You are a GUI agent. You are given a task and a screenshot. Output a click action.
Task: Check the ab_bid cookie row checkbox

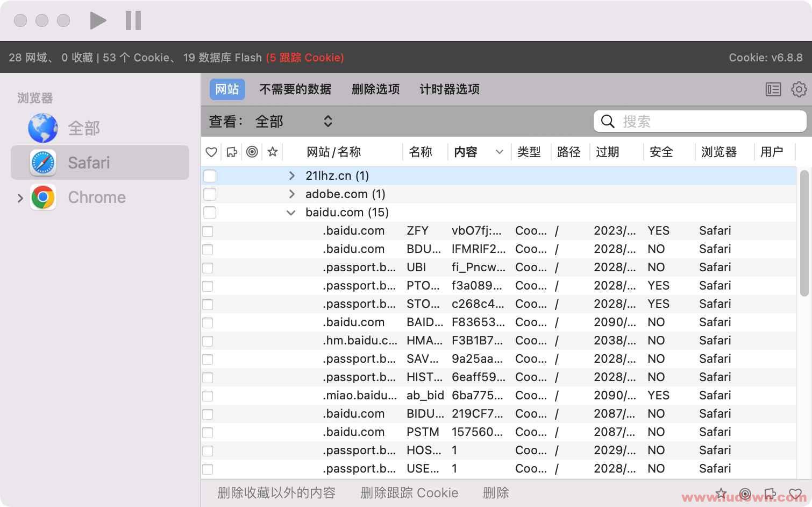[x=208, y=396]
